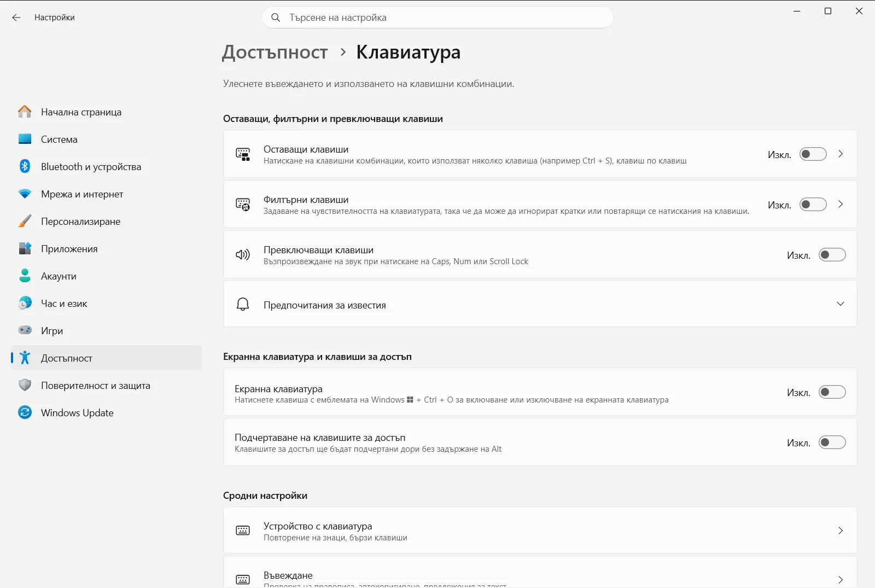Click the Филтърни клавиши keyboard icon

pos(243,205)
